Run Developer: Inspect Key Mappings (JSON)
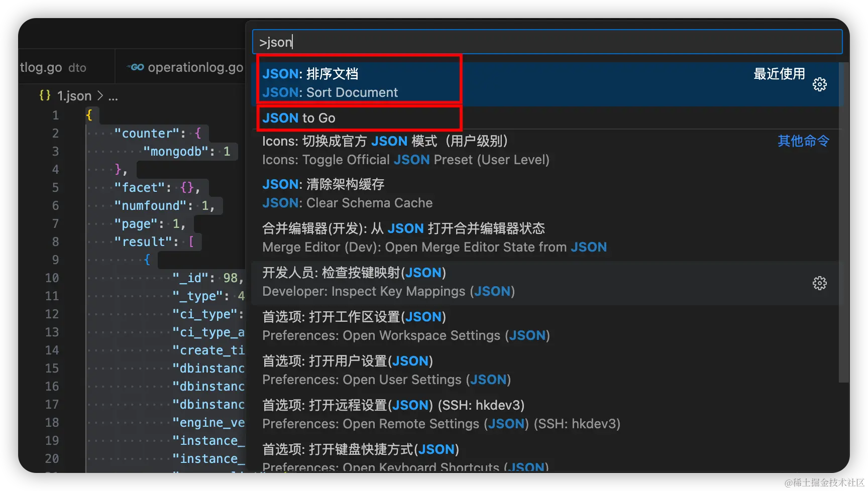 coord(388,282)
